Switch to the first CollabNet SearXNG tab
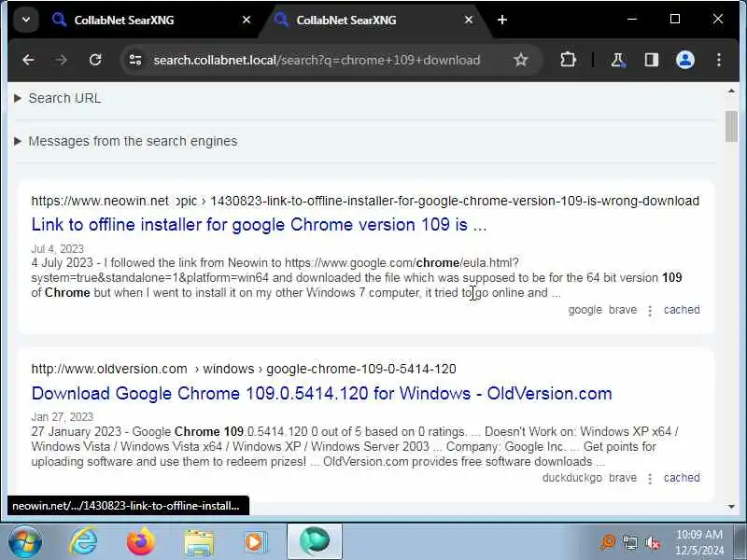 (x=150, y=20)
